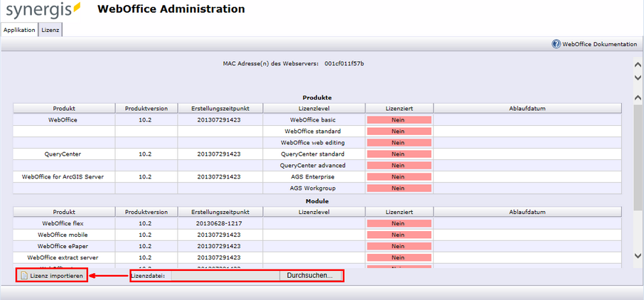Open the WebOffice Dokumentation link text
This screenshot has width=644, height=300.
pos(600,44)
